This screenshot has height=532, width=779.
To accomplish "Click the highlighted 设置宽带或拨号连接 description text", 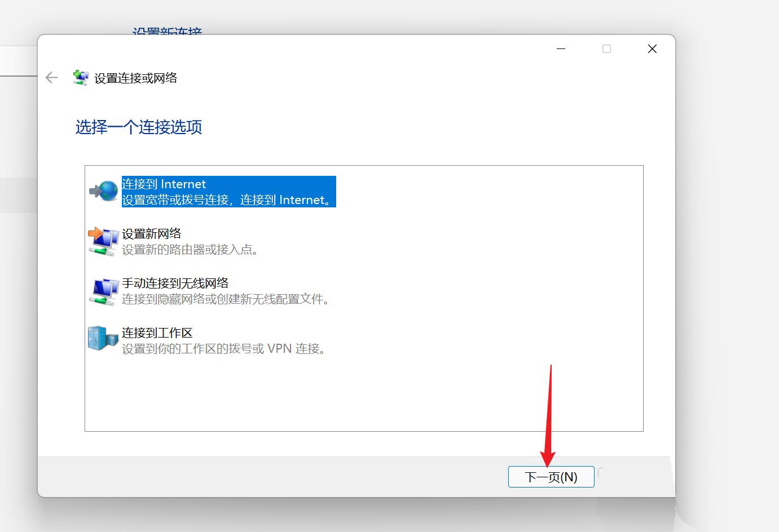I will click(x=226, y=200).
